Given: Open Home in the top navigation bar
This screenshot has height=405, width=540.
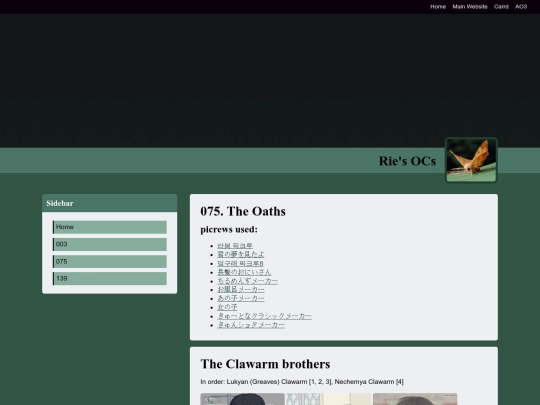Looking at the screenshot, I should [438, 7].
